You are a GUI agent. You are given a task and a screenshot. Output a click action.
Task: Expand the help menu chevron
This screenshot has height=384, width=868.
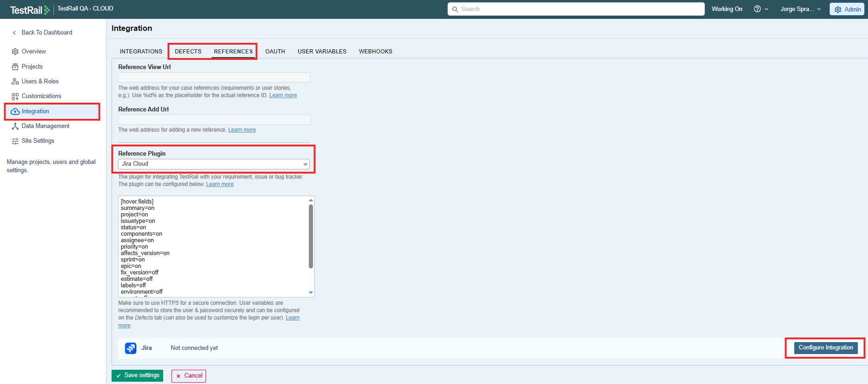pyautogui.click(x=767, y=9)
